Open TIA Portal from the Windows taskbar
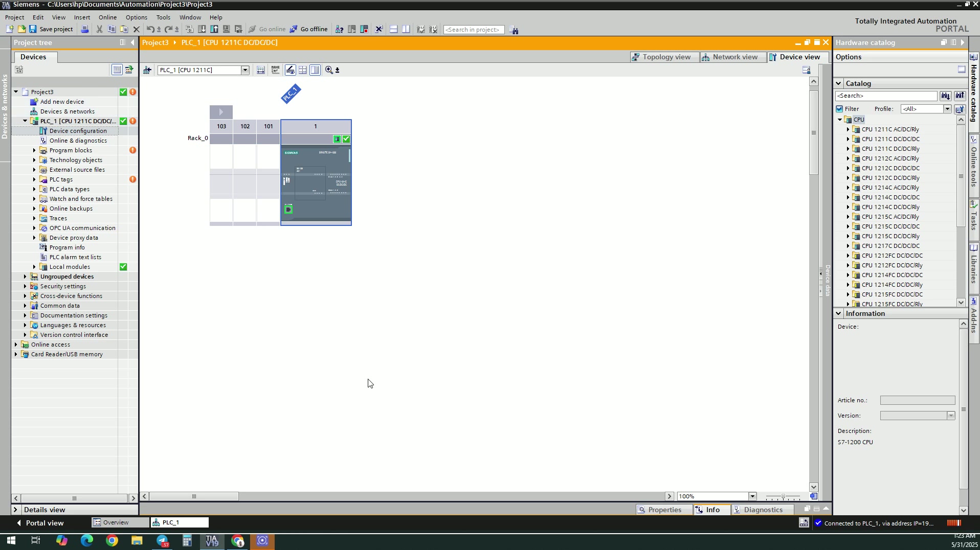The height and width of the screenshot is (550, 980). click(x=212, y=541)
